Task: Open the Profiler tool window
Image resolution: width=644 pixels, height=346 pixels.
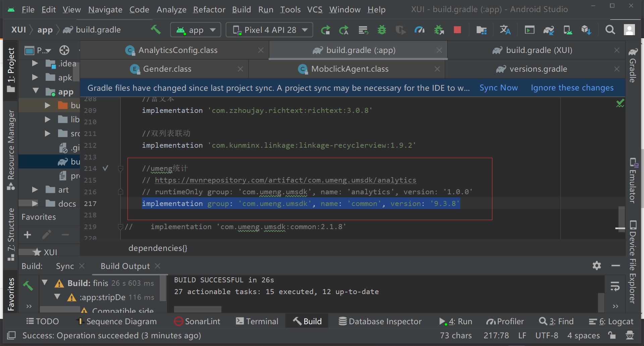Action: click(505, 322)
